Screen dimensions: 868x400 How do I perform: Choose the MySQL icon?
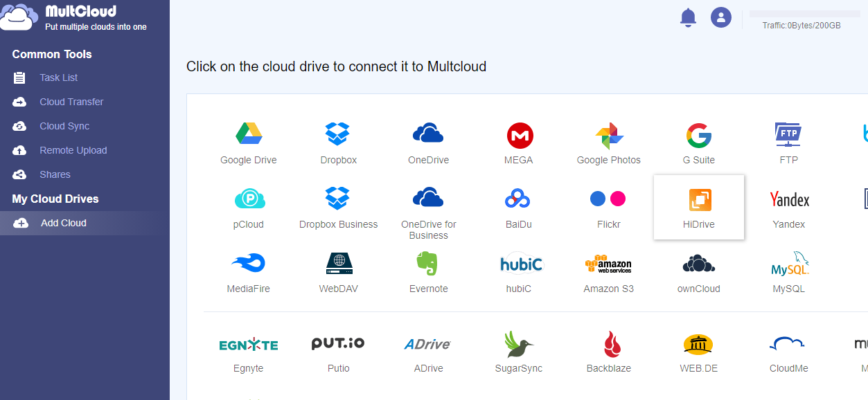tap(790, 264)
